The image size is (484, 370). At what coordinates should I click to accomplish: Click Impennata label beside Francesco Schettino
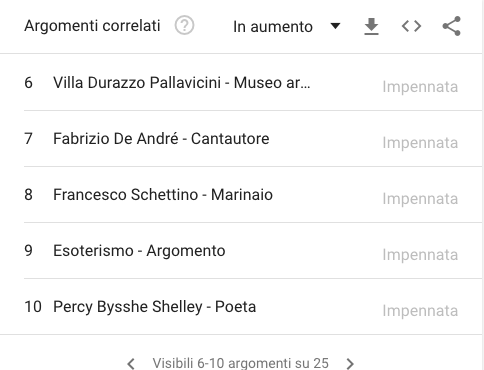pos(420,199)
